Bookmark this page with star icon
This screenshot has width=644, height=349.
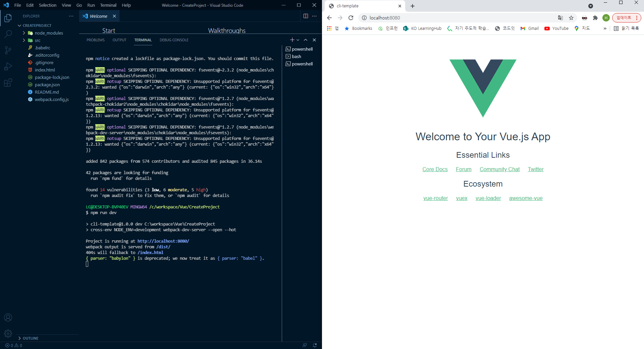(571, 18)
